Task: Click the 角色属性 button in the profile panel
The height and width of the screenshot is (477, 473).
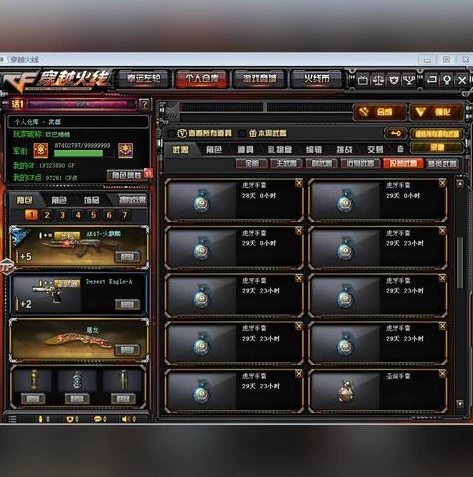Action: coord(126,175)
